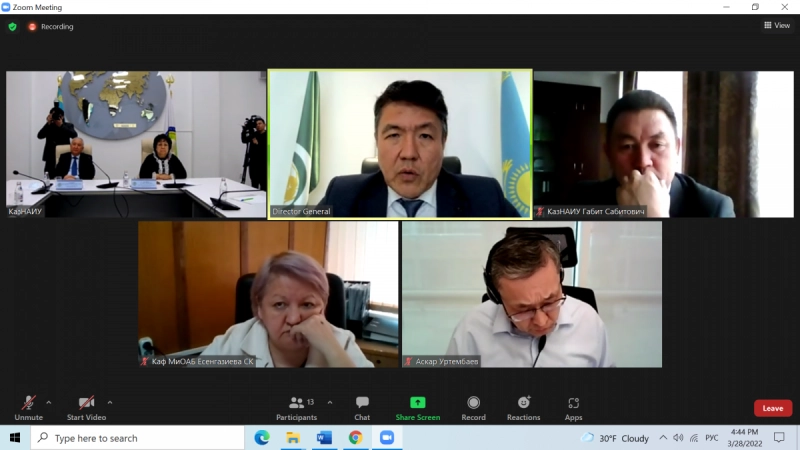Leave the meeting

[x=773, y=408]
